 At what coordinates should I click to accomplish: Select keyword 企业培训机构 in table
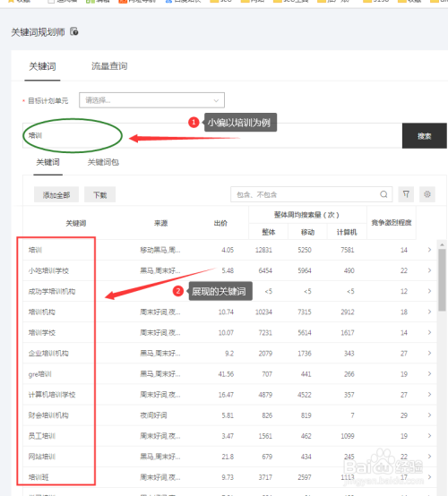pos(48,353)
